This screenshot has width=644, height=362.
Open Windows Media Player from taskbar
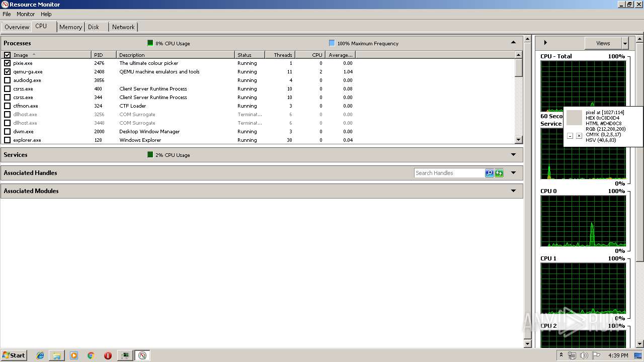point(74,355)
